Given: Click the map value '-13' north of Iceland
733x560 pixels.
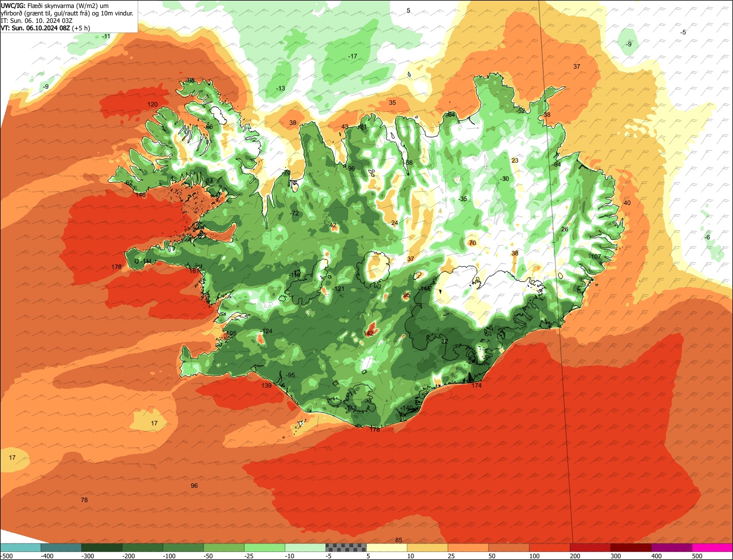Looking at the screenshot, I should pyautogui.click(x=281, y=88).
